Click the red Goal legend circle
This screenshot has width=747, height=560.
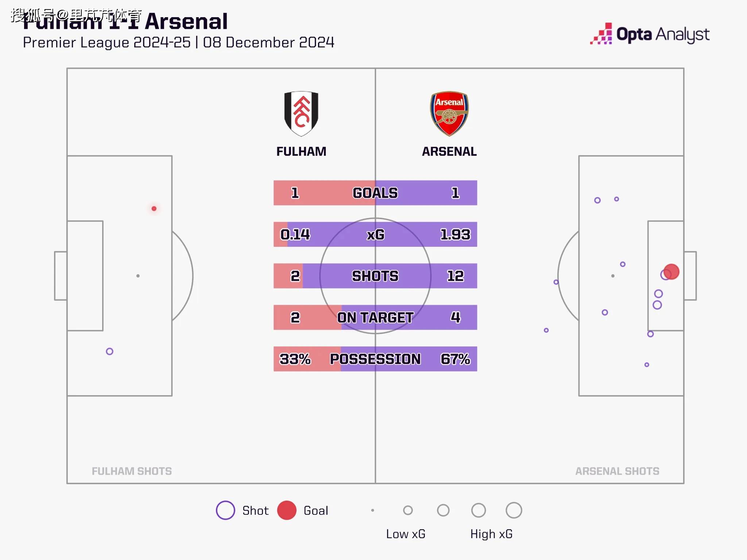click(287, 510)
